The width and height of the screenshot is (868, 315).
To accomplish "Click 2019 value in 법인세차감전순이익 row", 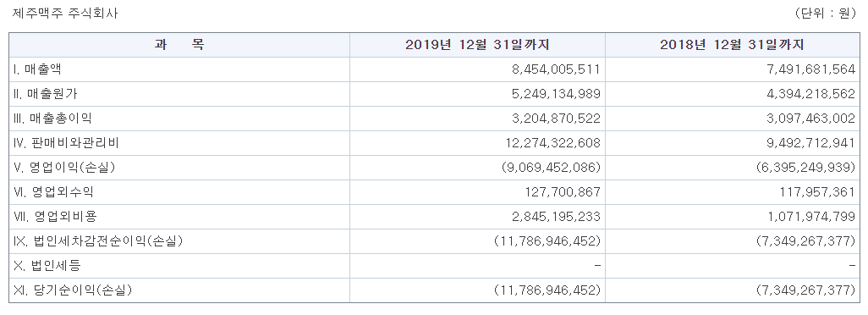I will [548, 240].
